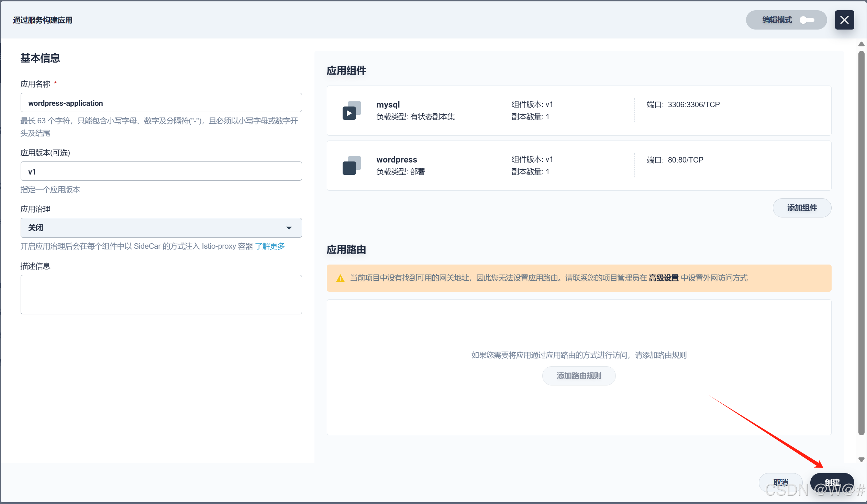Click the 描述信息 text area

click(x=161, y=294)
